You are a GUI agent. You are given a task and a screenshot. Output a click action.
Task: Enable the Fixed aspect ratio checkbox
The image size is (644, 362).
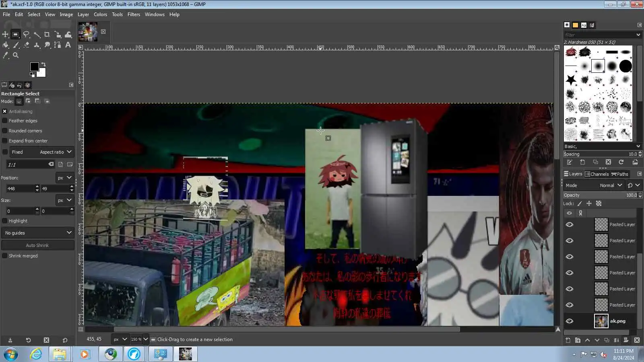pos(5,152)
